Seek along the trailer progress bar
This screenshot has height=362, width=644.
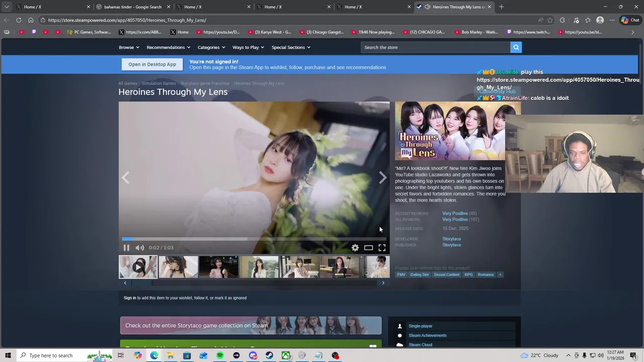(254, 239)
